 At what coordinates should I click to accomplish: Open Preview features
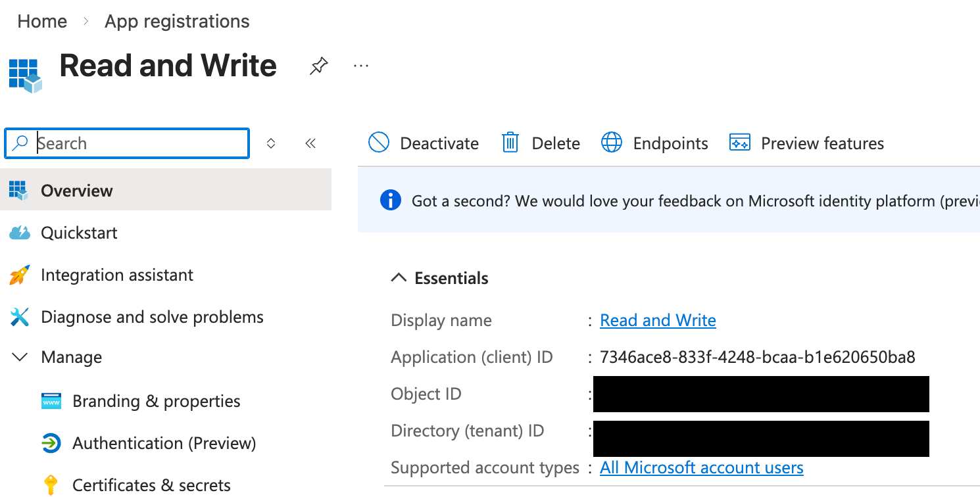739,143
